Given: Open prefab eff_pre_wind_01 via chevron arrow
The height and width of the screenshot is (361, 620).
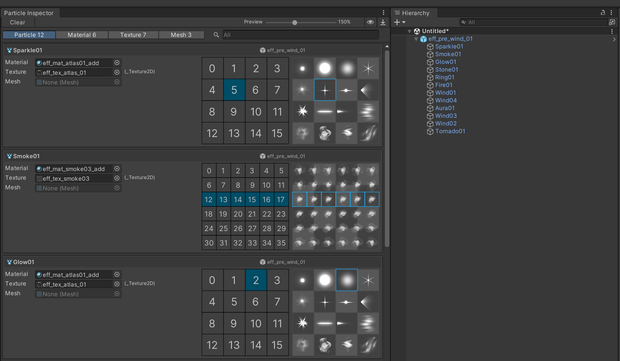Looking at the screenshot, I should [x=614, y=39].
